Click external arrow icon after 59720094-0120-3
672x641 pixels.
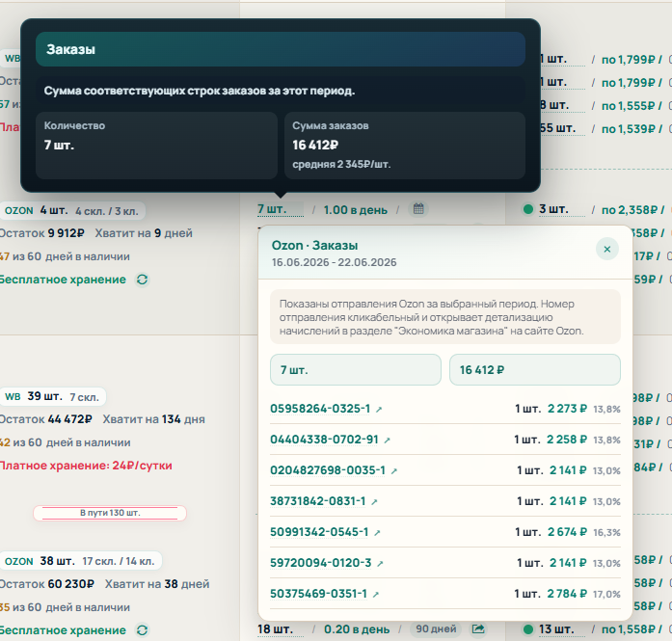point(380,564)
